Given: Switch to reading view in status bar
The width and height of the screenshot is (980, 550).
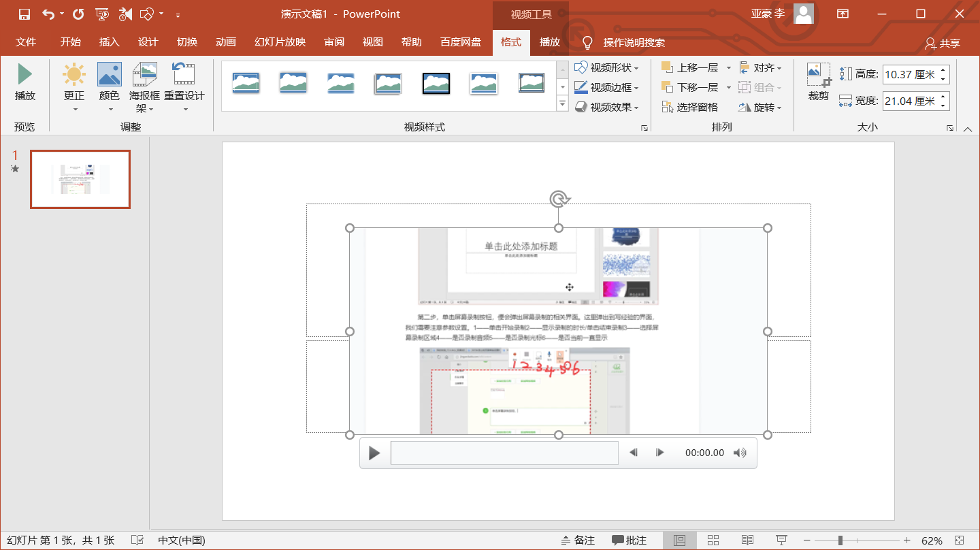Looking at the screenshot, I should (747, 540).
